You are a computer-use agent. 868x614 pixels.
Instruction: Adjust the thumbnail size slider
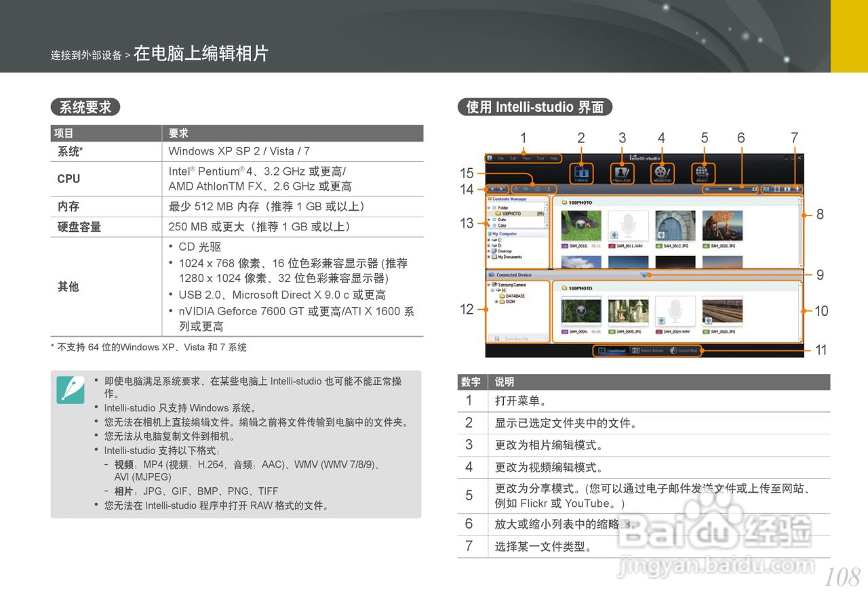coord(730,189)
